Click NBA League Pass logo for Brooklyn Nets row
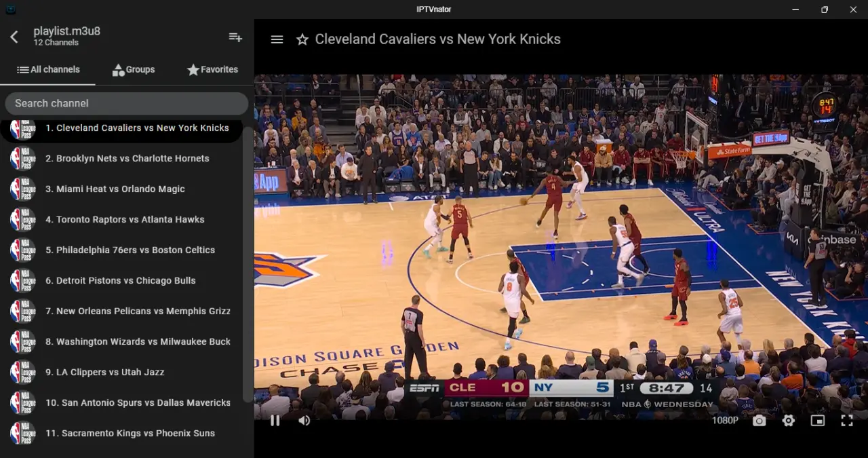868x458 pixels. coord(23,158)
